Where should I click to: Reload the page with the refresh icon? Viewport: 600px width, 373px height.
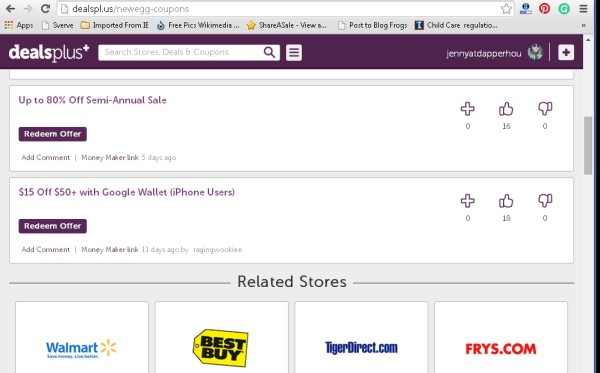(46, 8)
